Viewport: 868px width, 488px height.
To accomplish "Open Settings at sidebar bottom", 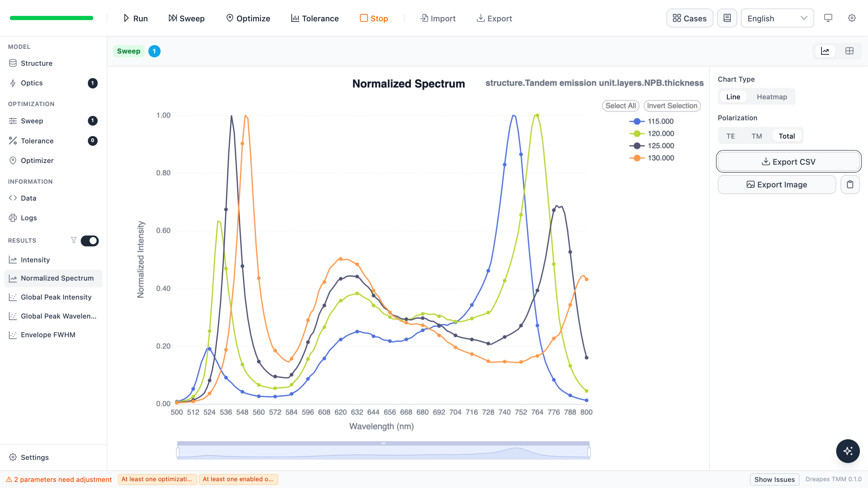I will point(53,457).
